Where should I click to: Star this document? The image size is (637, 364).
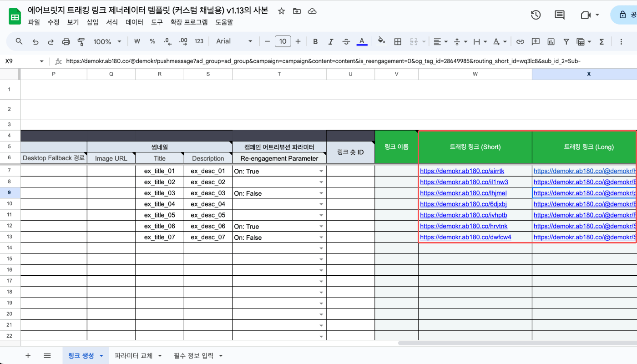click(282, 11)
